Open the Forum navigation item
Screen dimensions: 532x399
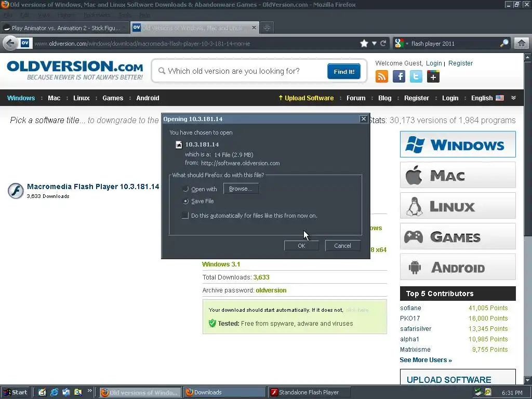click(x=356, y=98)
